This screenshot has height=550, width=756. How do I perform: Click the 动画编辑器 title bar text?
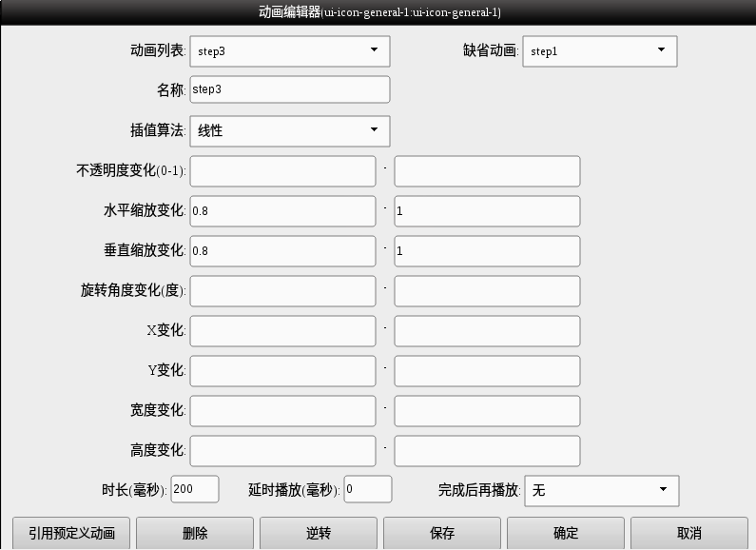[379, 12]
